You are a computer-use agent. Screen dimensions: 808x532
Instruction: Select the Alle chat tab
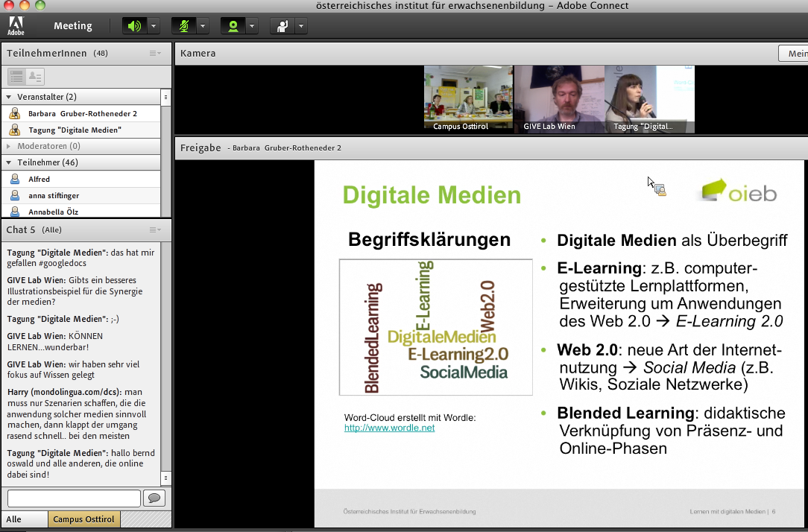click(x=14, y=519)
